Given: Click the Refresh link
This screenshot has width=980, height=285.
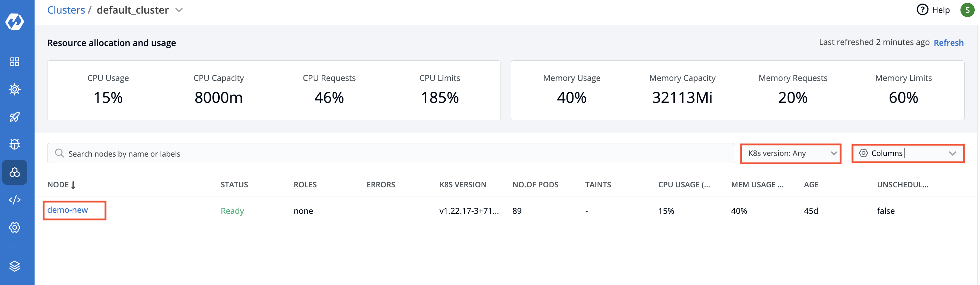Looking at the screenshot, I should [949, 43].
